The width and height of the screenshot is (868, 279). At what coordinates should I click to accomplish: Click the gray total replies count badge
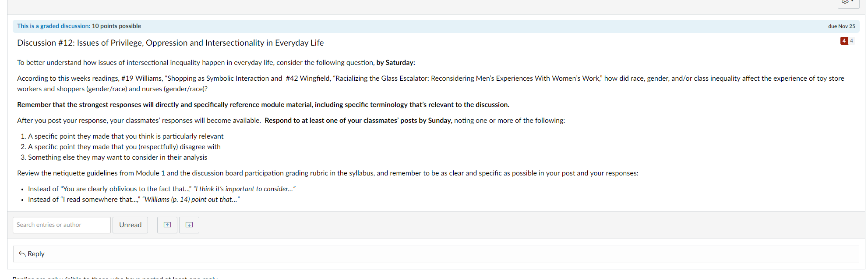coord(852,41)
